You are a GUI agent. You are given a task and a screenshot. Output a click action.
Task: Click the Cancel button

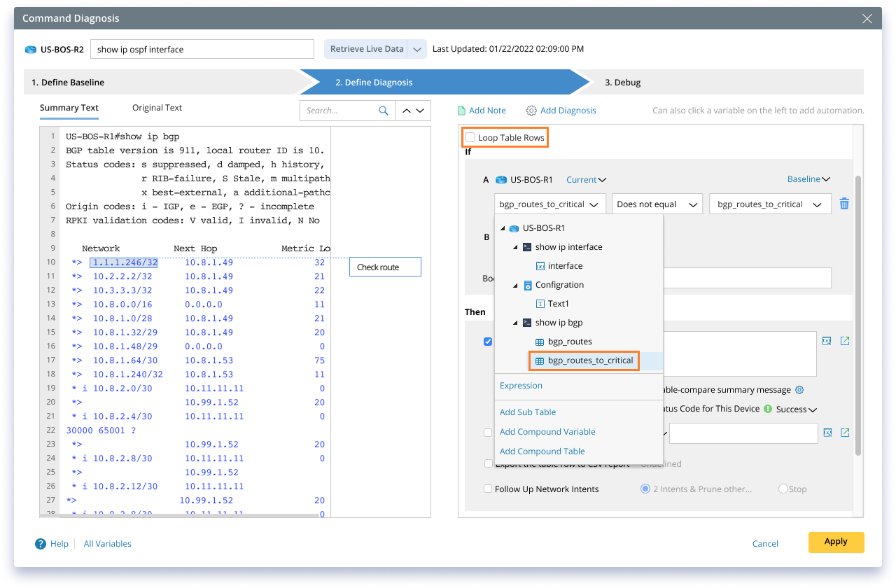(x=765, y=544)
